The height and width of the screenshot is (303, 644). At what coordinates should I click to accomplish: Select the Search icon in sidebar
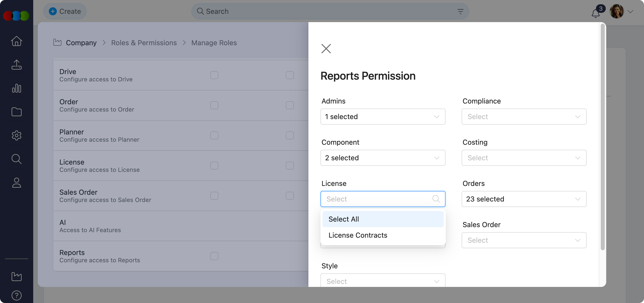click(16, 159)
